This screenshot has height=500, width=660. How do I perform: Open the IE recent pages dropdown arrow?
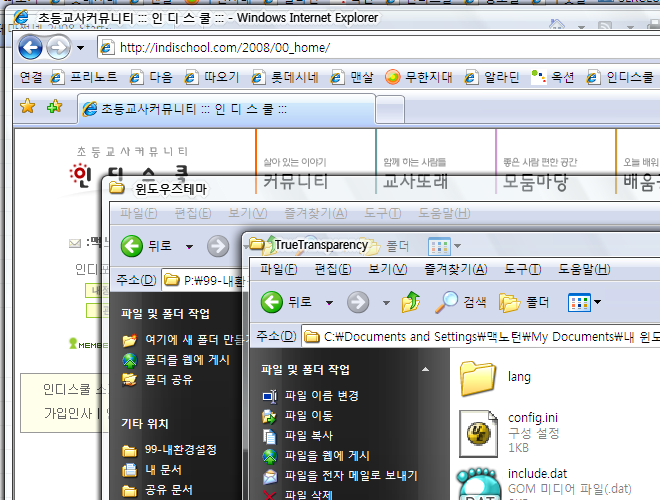pyautogui.click(x=80, y=48)
